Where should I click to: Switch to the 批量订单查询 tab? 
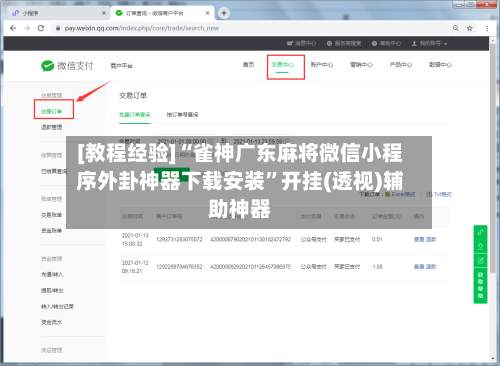point(135,115)
